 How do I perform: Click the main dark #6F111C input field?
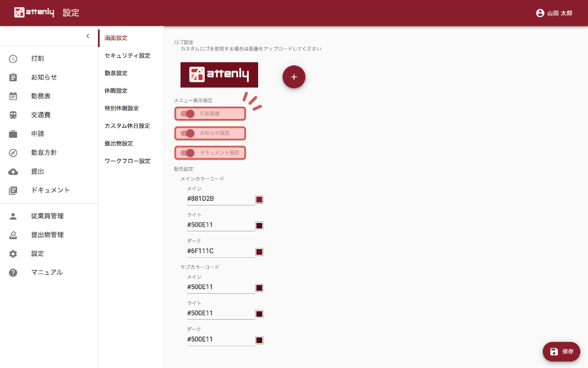point(220,251)
